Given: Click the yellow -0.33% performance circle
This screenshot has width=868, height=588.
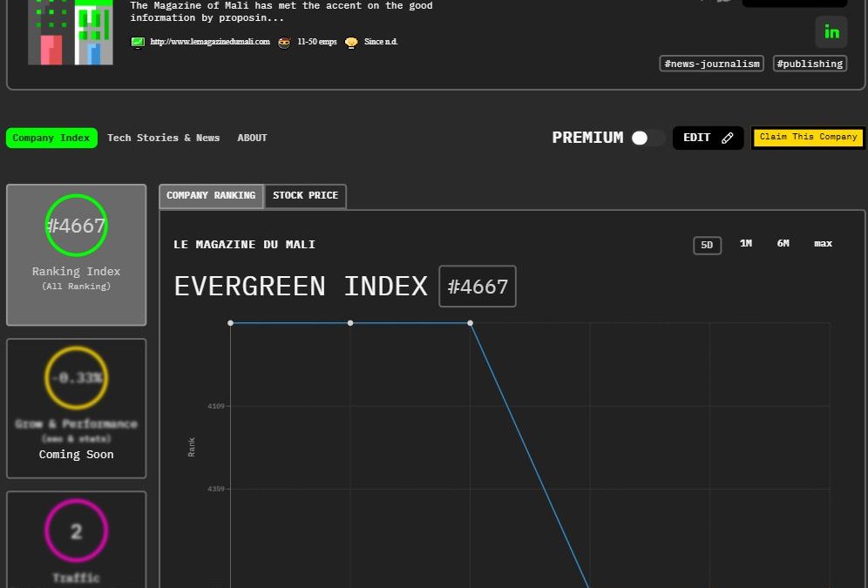Looking at the screenshot, I should (x=77, y=378).
